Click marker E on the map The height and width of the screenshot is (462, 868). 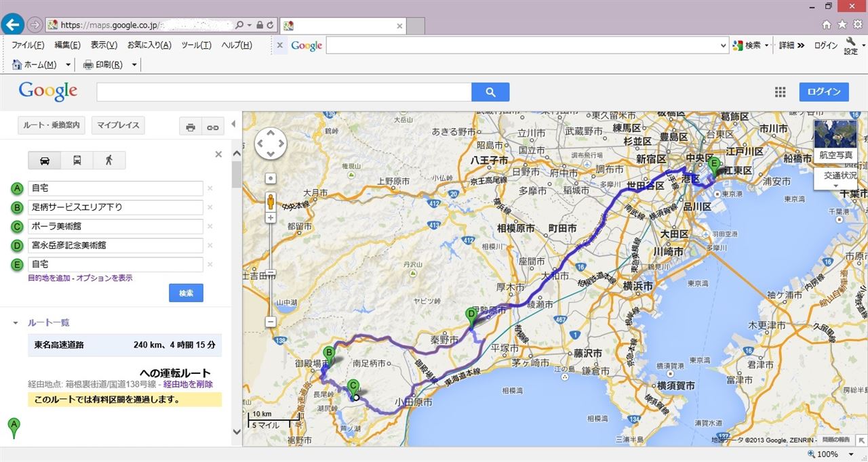click(713, 166)
